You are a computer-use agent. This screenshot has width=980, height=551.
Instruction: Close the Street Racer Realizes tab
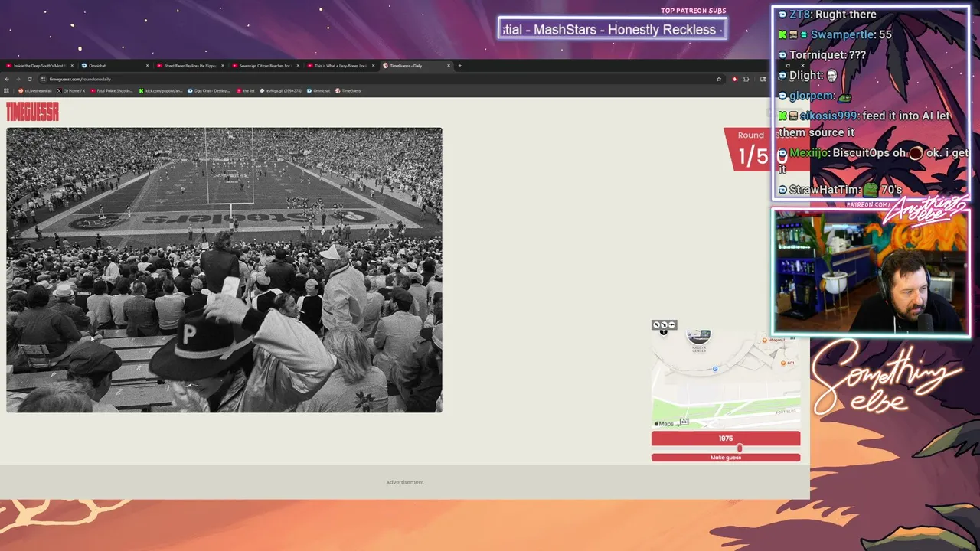(223, 66)
